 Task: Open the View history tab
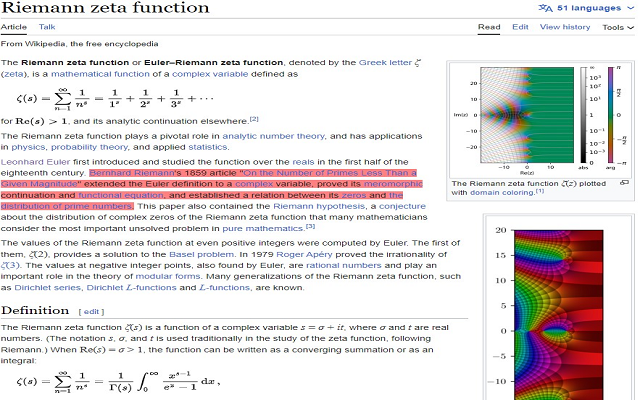[x=564, y=27]
